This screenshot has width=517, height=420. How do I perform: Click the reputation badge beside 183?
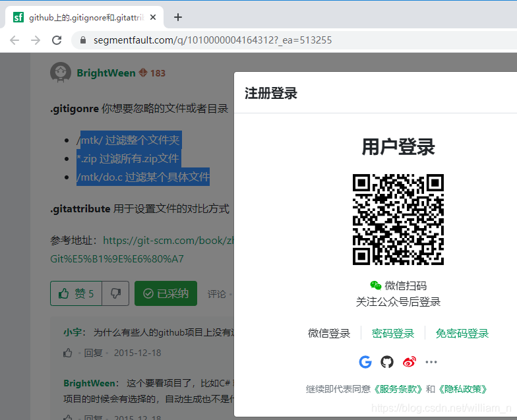coord(143,73)
